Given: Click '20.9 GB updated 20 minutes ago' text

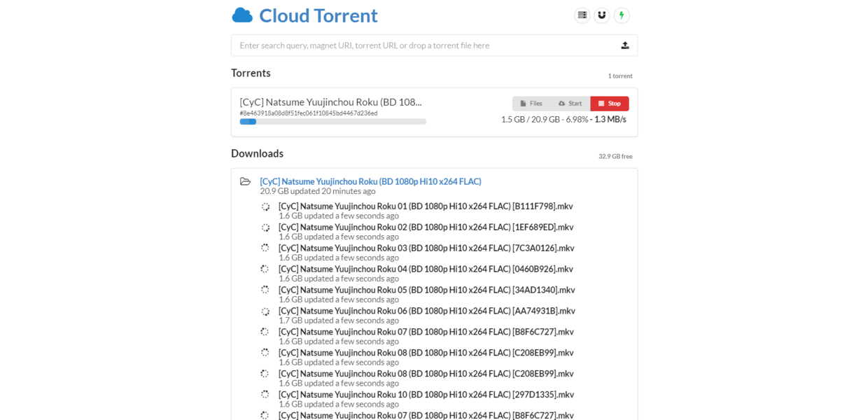Looking at the screenshot, I should pos(318,191).
